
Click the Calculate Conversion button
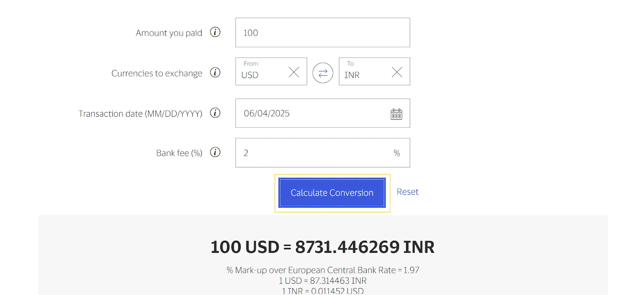coord(331,192)
